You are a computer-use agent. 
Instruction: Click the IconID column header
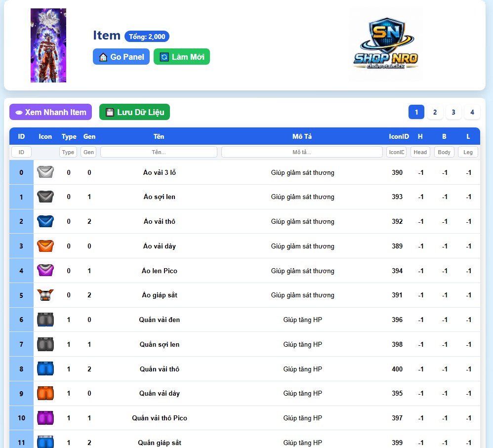pyautogui.click(x=399, y=136)
